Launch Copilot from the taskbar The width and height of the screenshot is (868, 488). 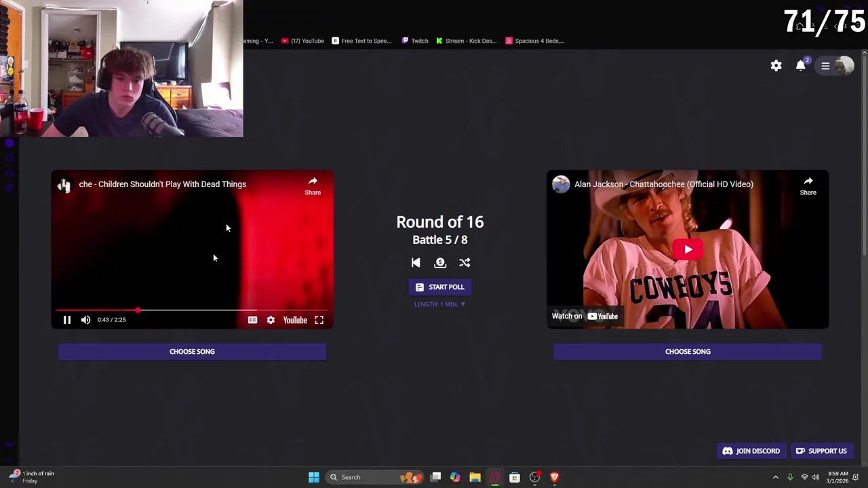click(x=455, y=477)
